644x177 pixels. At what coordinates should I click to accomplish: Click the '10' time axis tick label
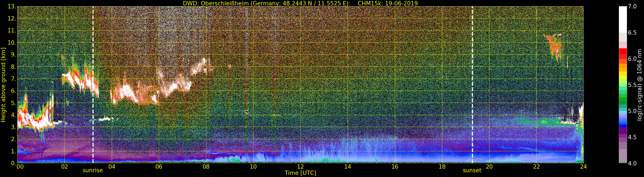click(x=253, y=166)
